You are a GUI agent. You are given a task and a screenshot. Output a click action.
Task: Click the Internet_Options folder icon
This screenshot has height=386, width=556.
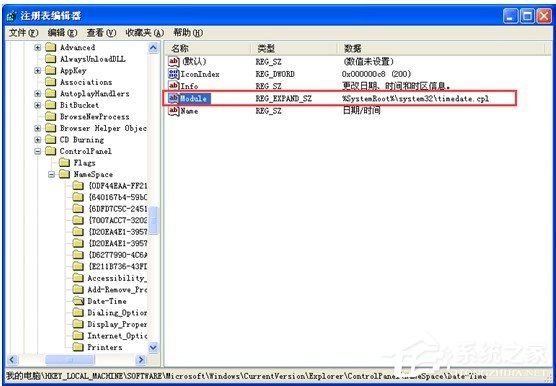pos(78,336)
